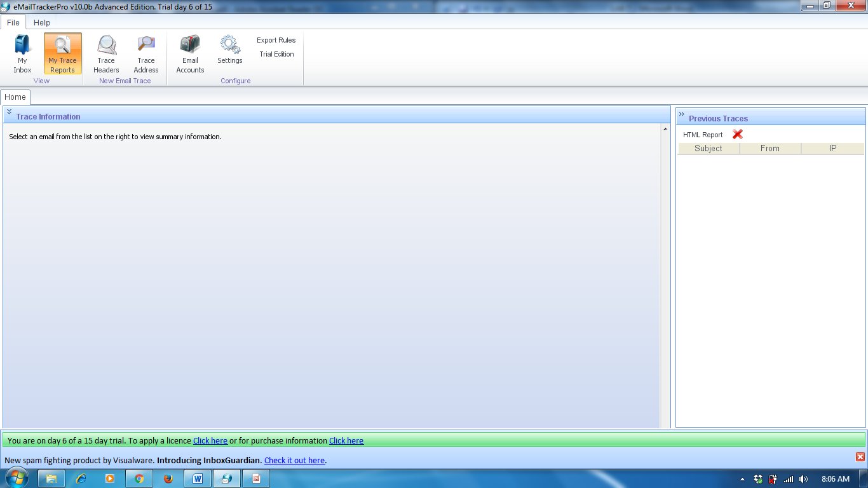
Task: Configure Email Accounts
Action: point(189,53)
